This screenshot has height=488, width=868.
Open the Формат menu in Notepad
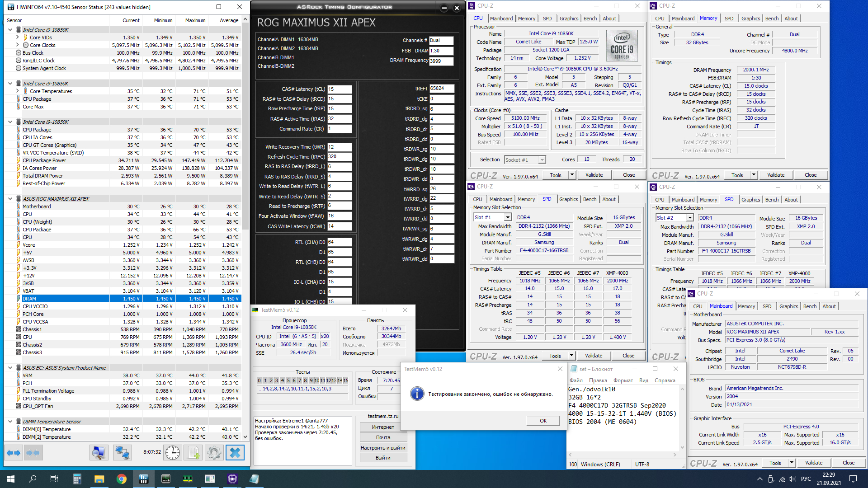623,380
